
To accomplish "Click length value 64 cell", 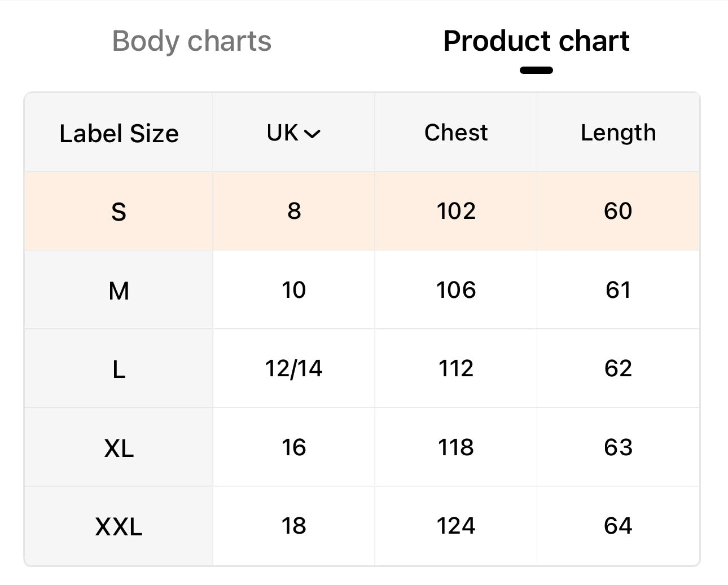I will 618,526.
